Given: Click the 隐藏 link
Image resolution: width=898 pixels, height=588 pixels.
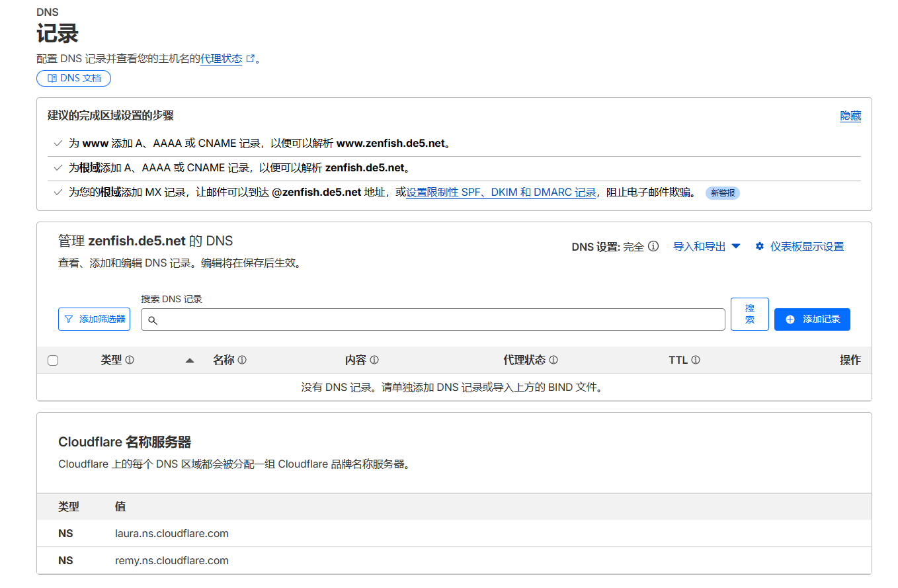Looking at the screenshot, I should (x=850, y=116).
